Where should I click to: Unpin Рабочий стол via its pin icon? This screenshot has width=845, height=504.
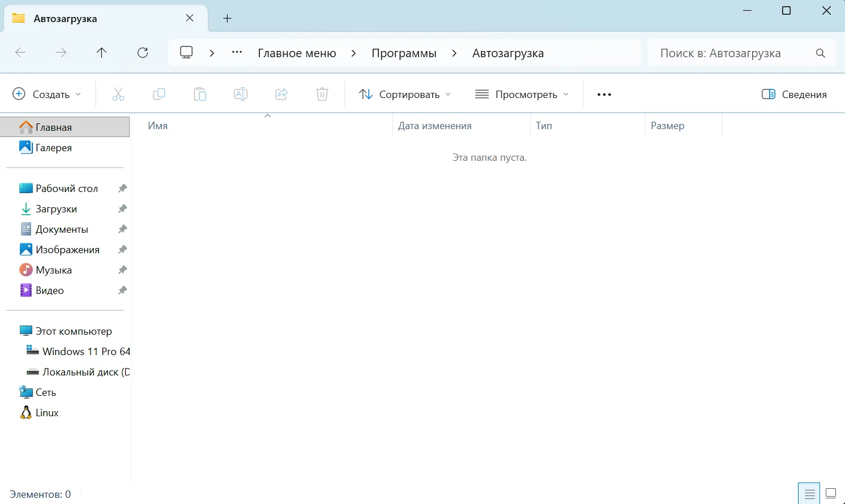tap(122, 189)
